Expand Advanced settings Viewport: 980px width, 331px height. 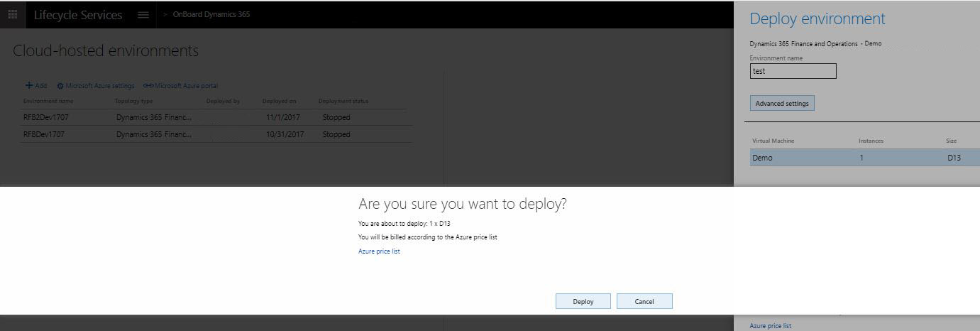pos(782,104)
